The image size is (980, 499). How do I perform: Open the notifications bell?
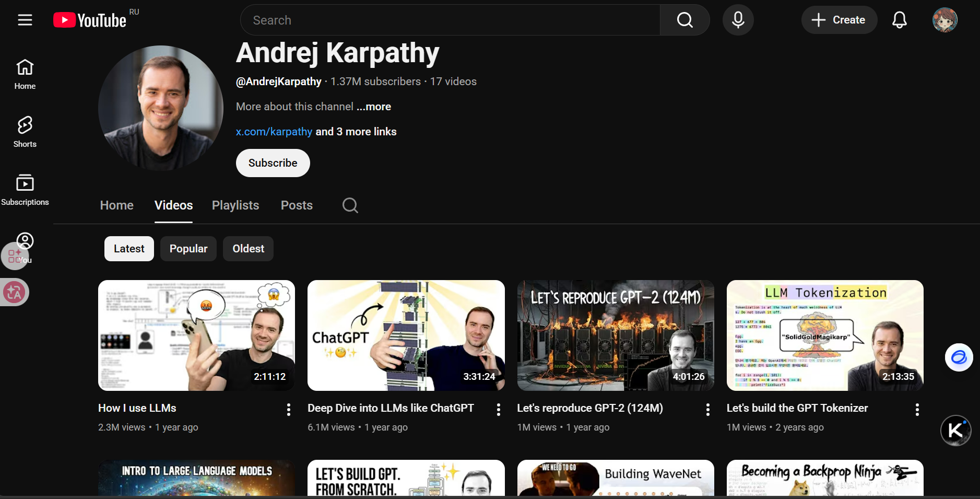899,20
